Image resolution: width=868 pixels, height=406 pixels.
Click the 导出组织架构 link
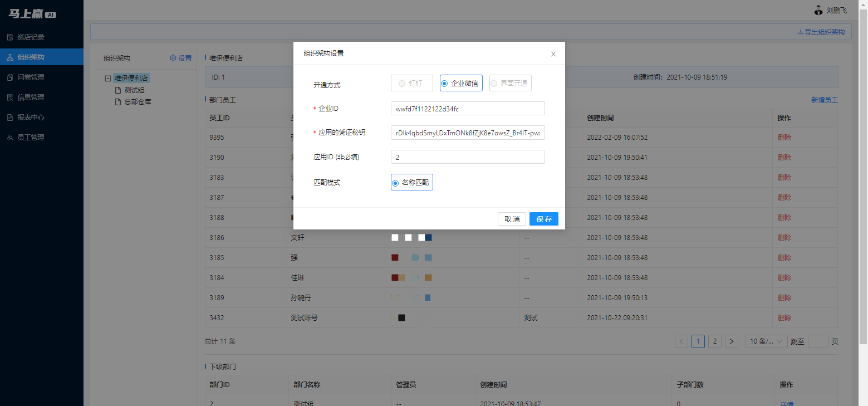point(821,32)
